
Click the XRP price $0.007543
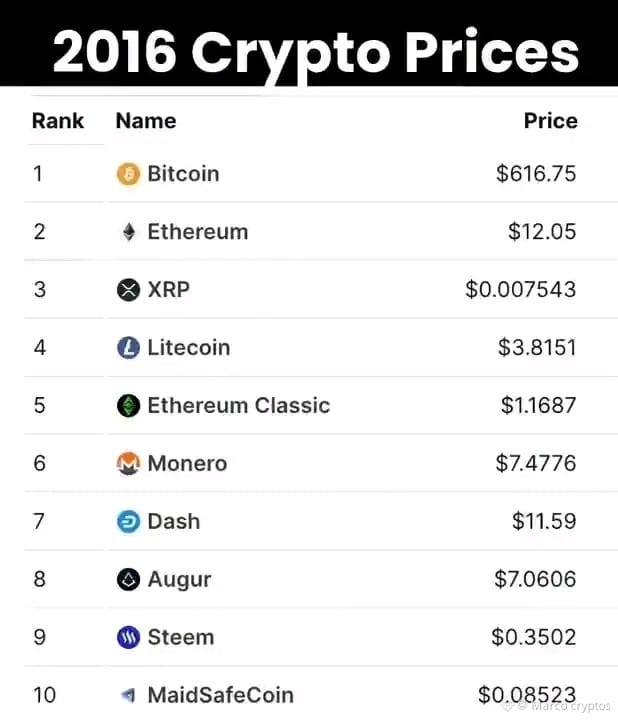521,290
